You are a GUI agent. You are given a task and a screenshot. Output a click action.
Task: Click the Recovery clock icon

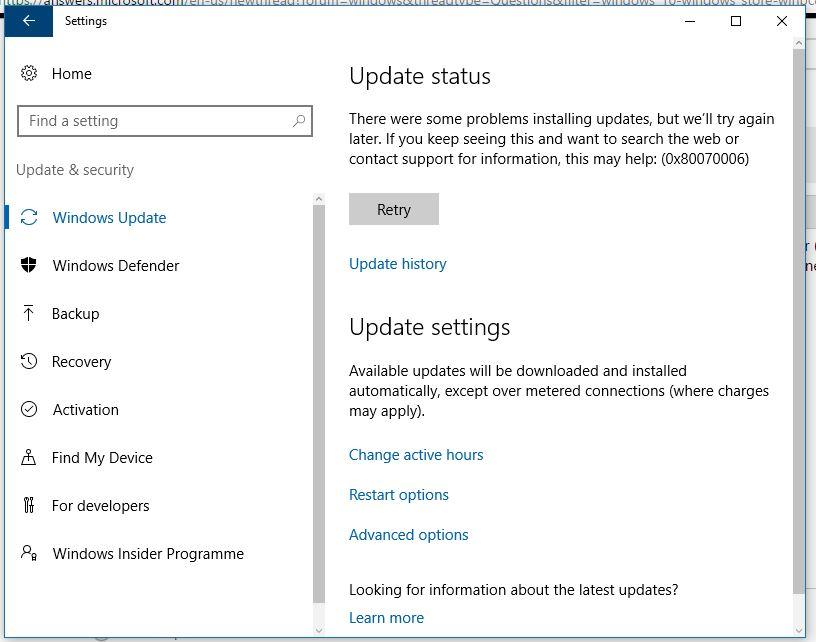29,362
